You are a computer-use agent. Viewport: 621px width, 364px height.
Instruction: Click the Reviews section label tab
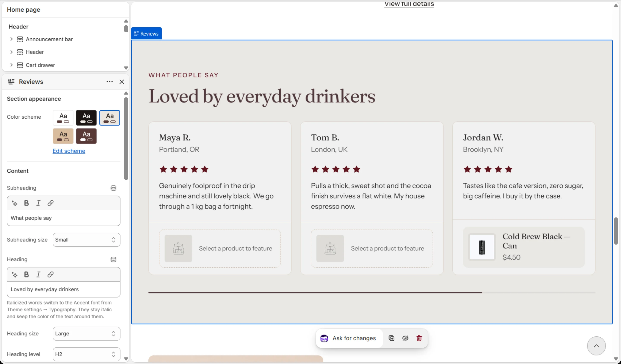click(x=146, y=33)
